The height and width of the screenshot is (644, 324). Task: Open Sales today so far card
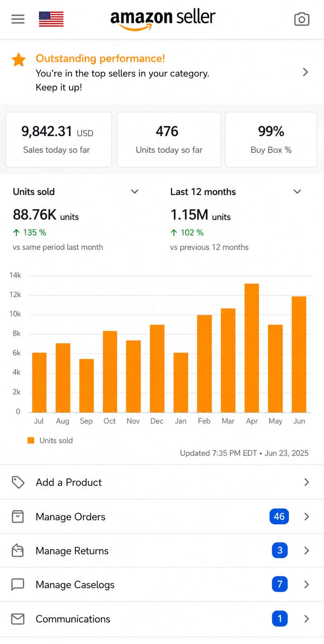coord(58,140)
